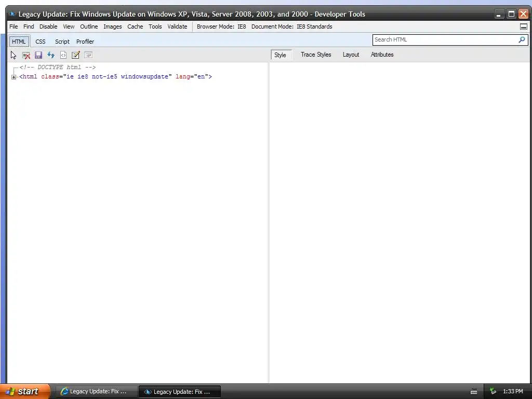The height and width of the screenshot is (399, 532).
Task: Close the Developer Tools window
Action: coord(524,14)
